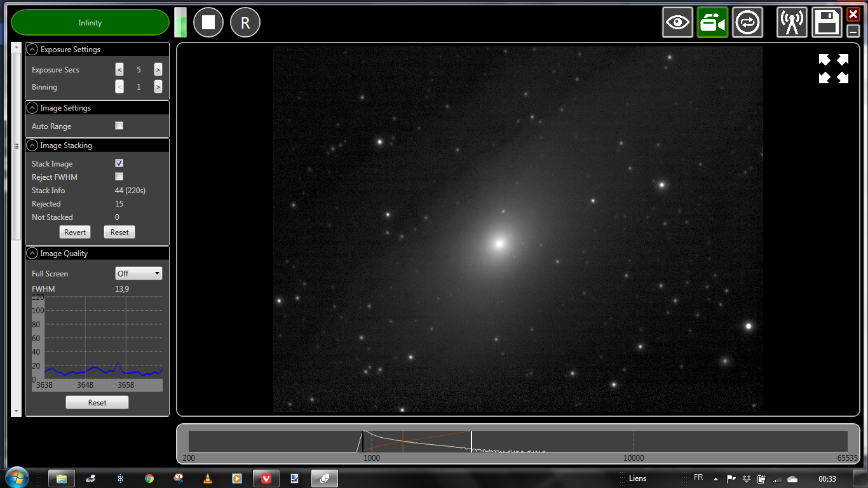The width and height of the screenshot is (868, 488).
Task: Click the Reset button under the FWHM graph
Action: coord(97,402)
